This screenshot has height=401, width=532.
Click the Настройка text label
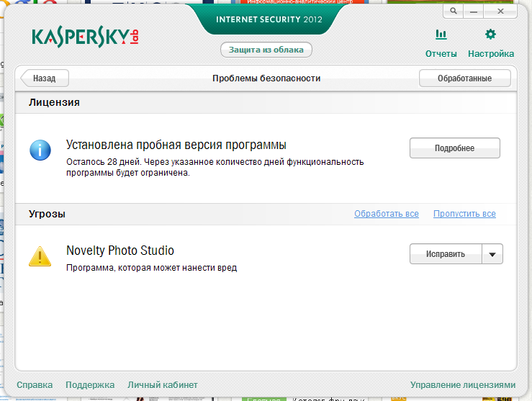491,54
